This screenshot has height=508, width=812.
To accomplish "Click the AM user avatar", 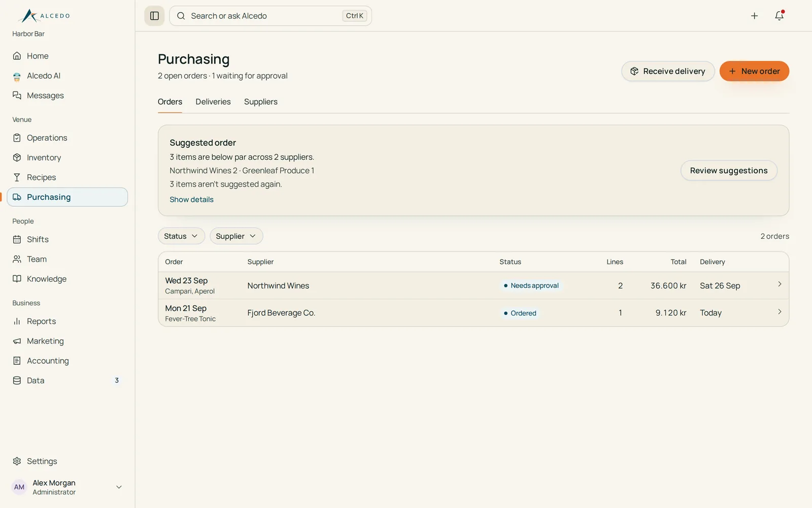I will tap(19, 487).
